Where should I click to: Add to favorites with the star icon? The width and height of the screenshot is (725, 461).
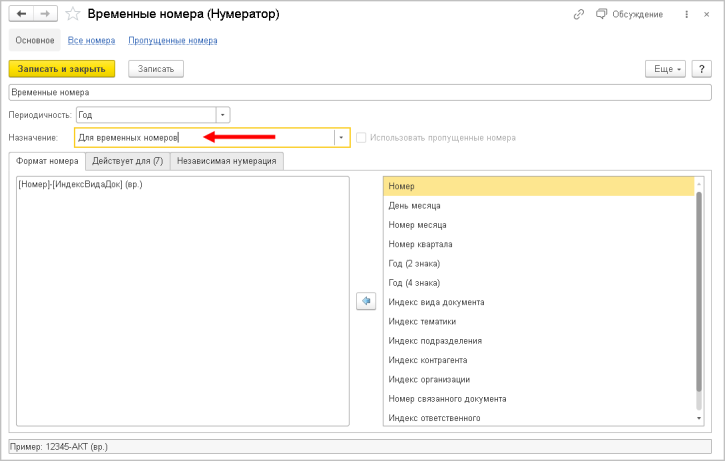[x=73, y=14]
